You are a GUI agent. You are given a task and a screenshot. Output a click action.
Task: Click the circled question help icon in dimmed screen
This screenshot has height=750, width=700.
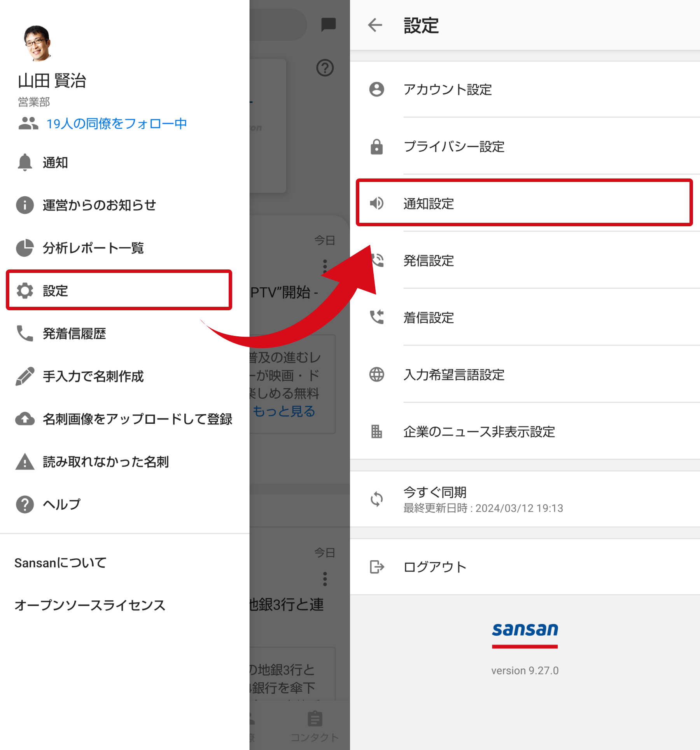click(325, 68)
